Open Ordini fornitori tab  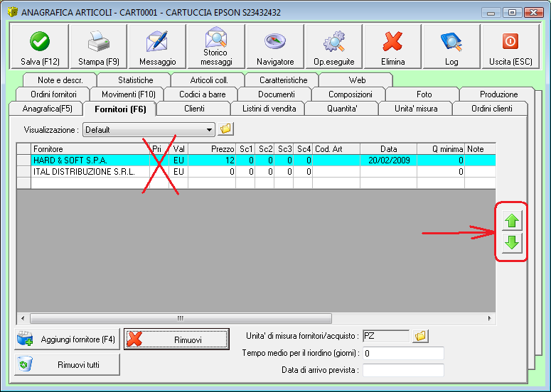[x=53, y=94]
